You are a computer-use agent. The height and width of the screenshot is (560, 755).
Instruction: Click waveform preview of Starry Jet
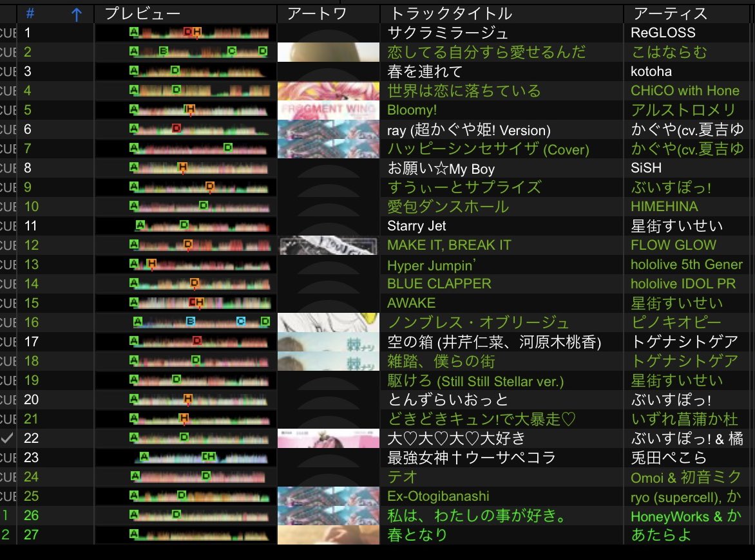pos(186,226)
